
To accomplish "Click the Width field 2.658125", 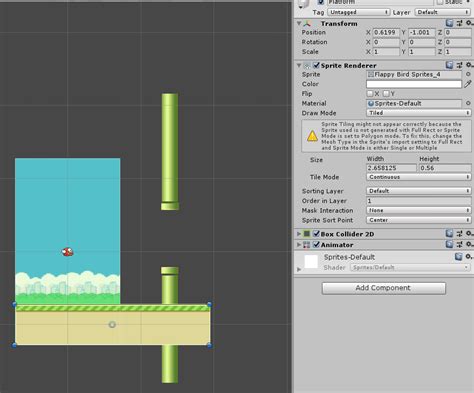I will click(392, 168).
